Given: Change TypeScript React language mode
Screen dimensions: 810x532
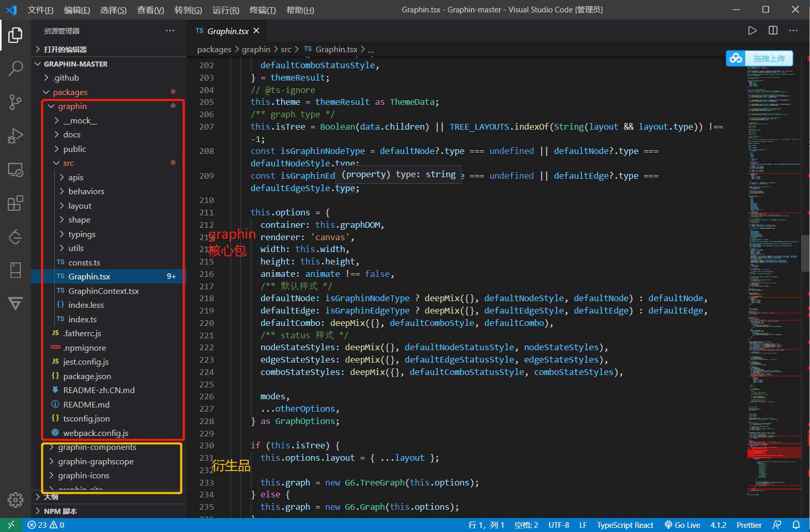Looking at the screenshot, I should [x=625, y=525].
